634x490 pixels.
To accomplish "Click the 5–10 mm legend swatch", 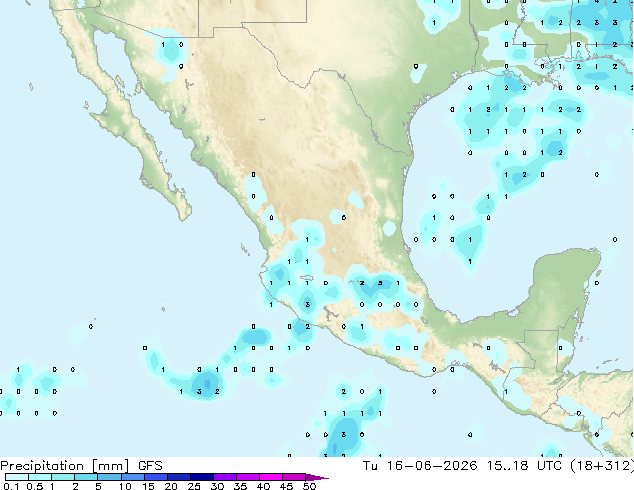I will pyautogui.click(x=109, y=477).
